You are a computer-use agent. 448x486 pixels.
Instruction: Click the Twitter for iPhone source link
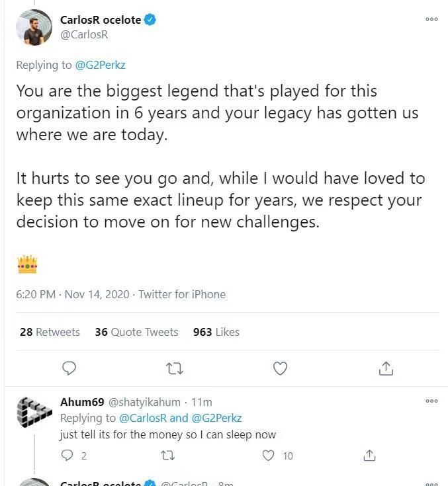coord(182,294)
